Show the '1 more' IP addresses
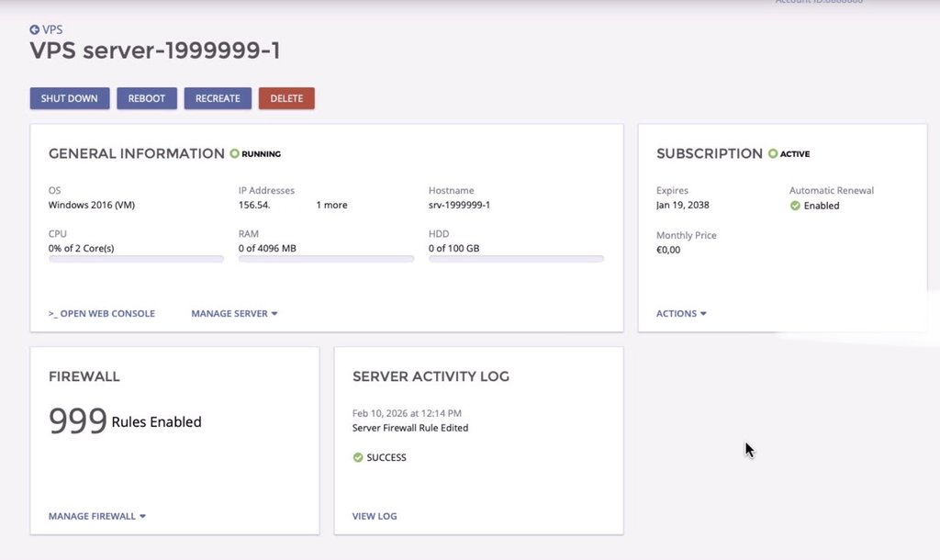Viewport: 940px width, 560px height. (x=332, y=205)
